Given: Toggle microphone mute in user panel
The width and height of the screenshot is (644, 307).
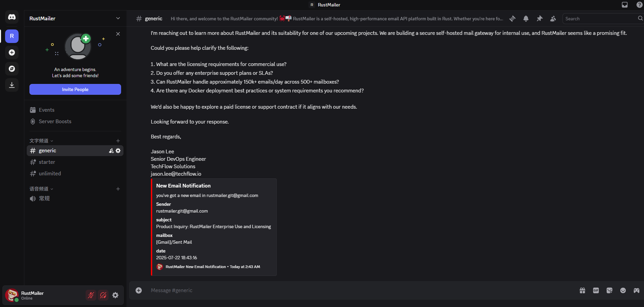Looking at the screenshot, I should (x=91, y=295).
